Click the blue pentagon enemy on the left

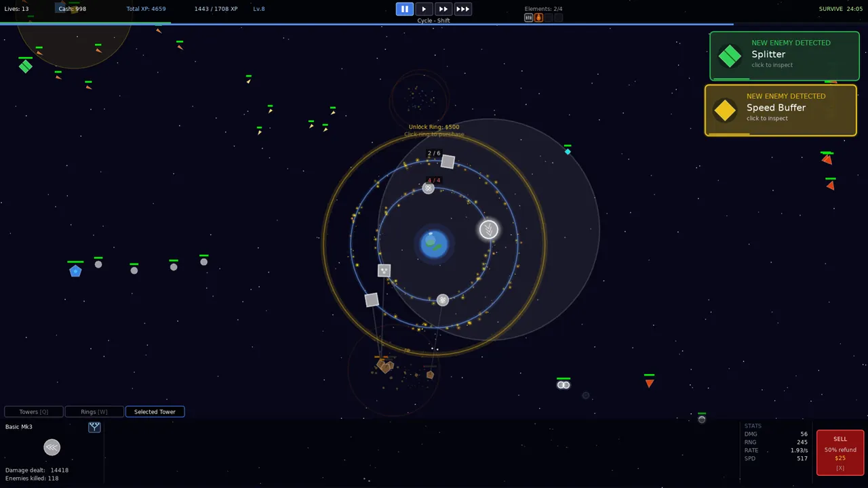[75, 271]
